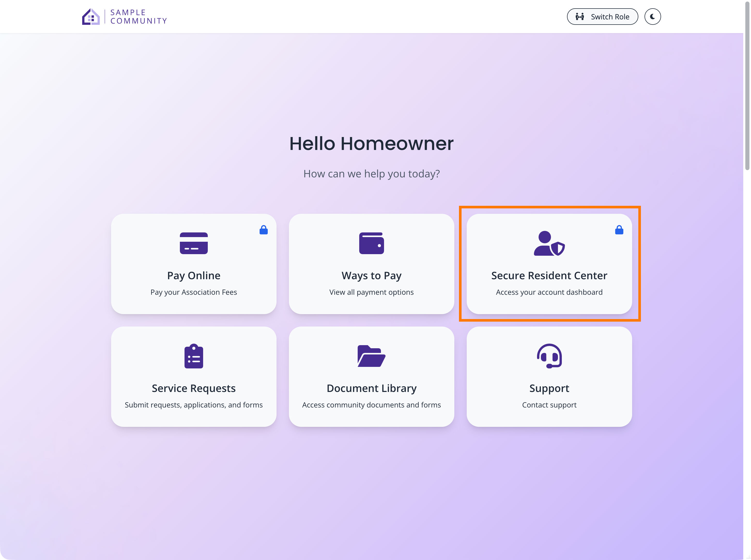Screen dimensions: 751x560
Task: Click 'Contact support' text
Action: [x=549, y=405]
